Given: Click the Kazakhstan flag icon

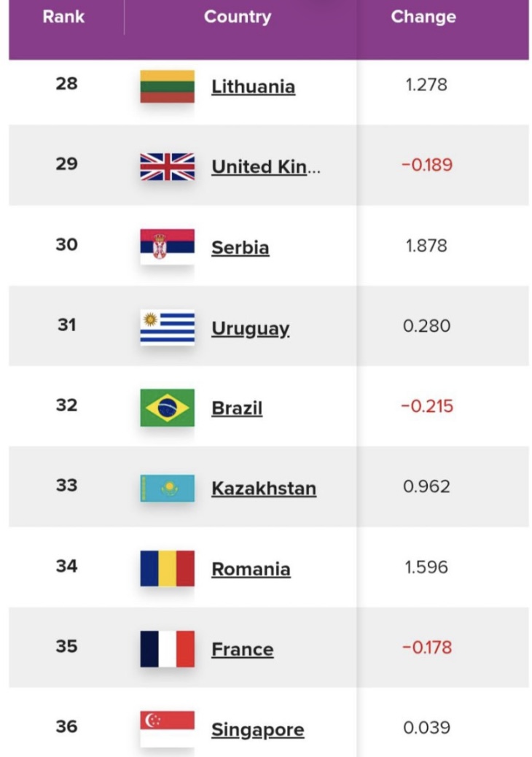Looking at the screenshot, I should point(167,488).
